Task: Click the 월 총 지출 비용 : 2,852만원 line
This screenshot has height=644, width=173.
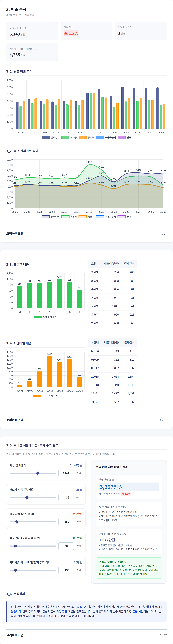Action: point(113,507)
